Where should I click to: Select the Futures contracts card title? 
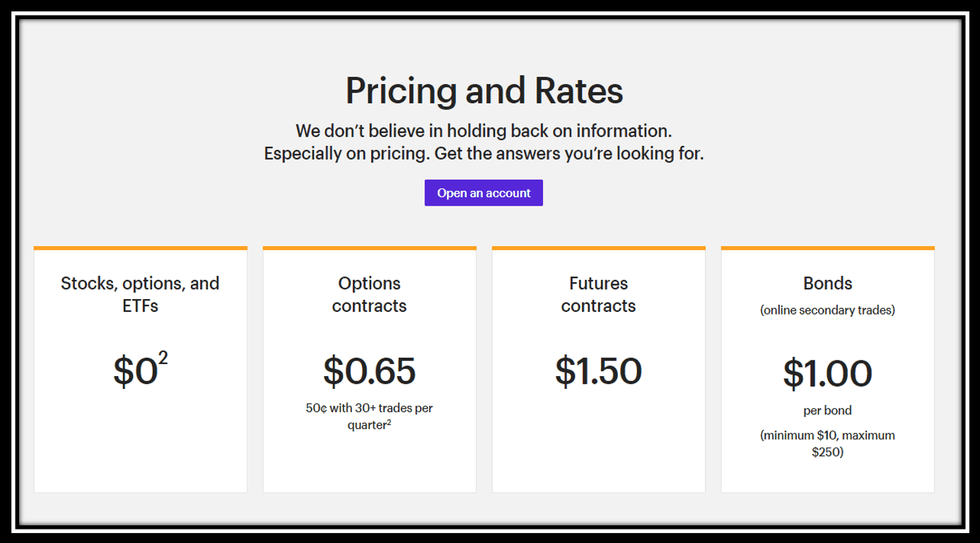[x=598, y=294]
